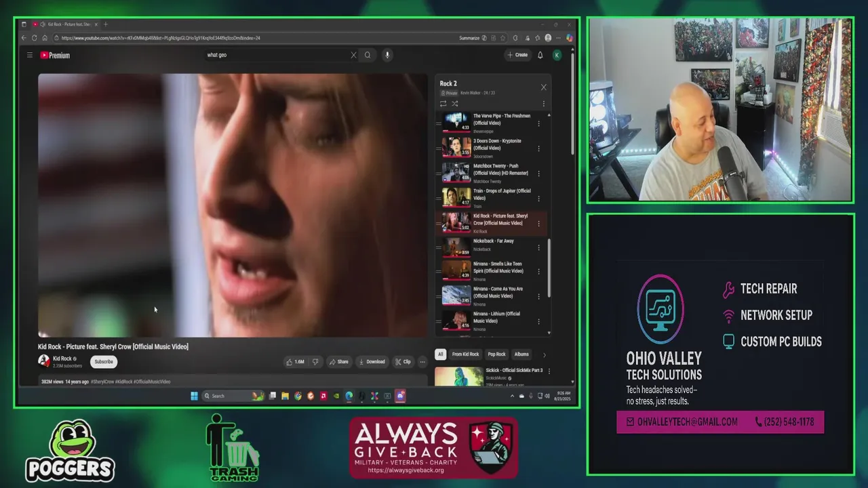Open the YouTube guide hamburger menu
The height and width of the screenshot is (488, 868).
pyautogui.click(x=30, y=55)
